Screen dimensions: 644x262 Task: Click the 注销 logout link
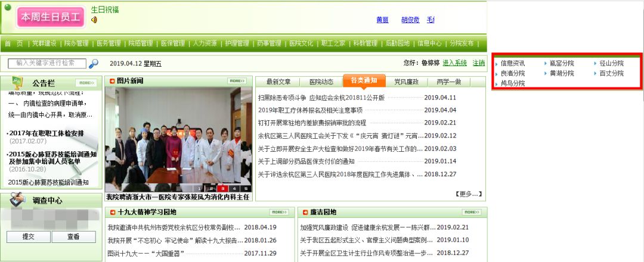pos(478,63)
